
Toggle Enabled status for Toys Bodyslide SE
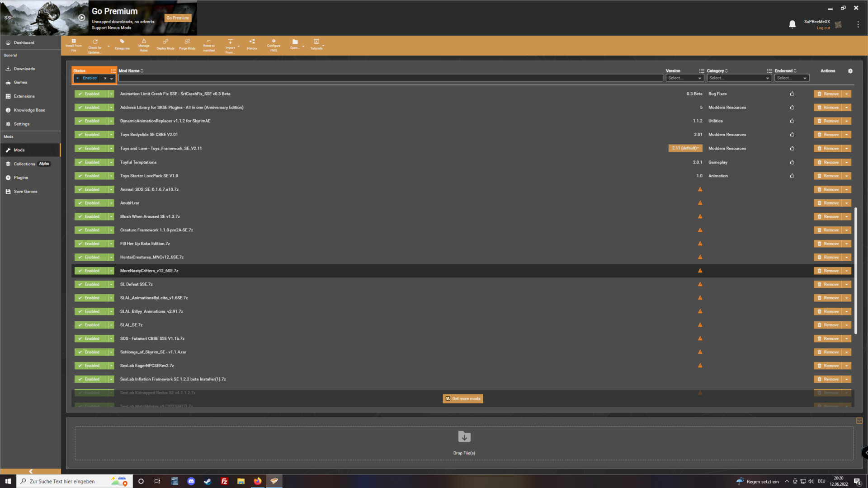[91, 135]
